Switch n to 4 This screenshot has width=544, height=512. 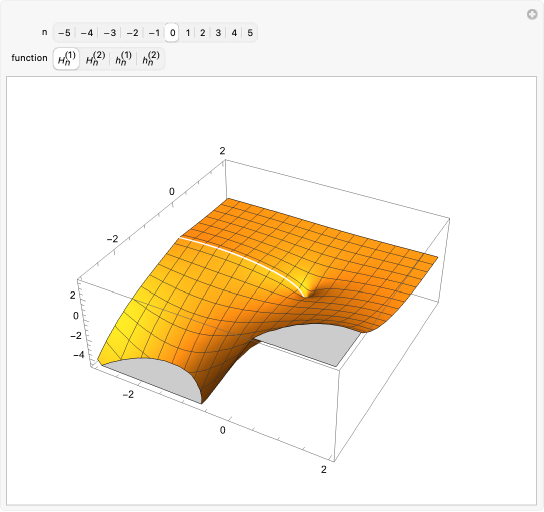click(234, 33)
